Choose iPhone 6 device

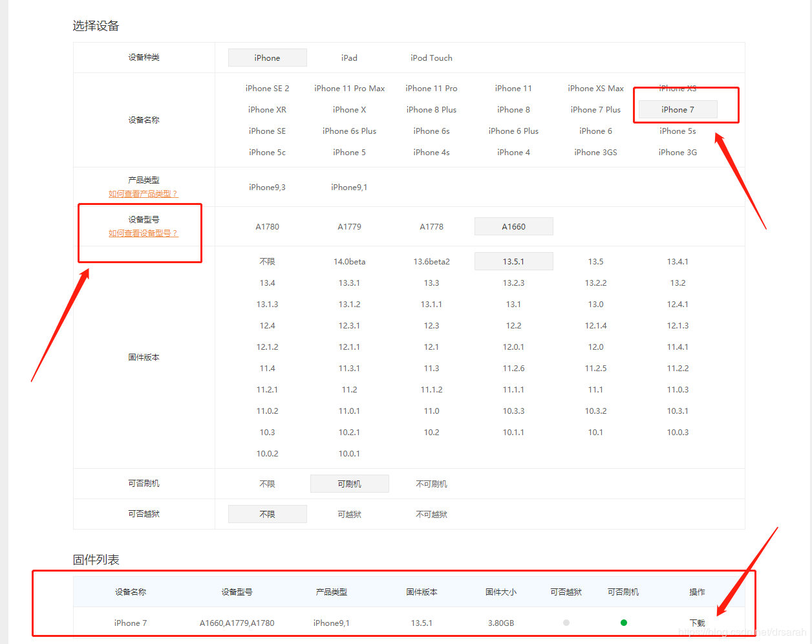pos(595,131)
